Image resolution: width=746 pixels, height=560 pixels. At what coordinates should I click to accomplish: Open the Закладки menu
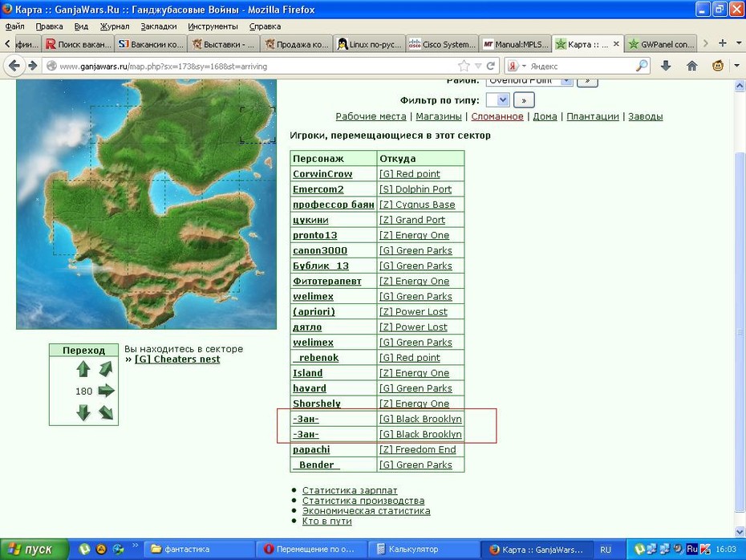[159, 26]
